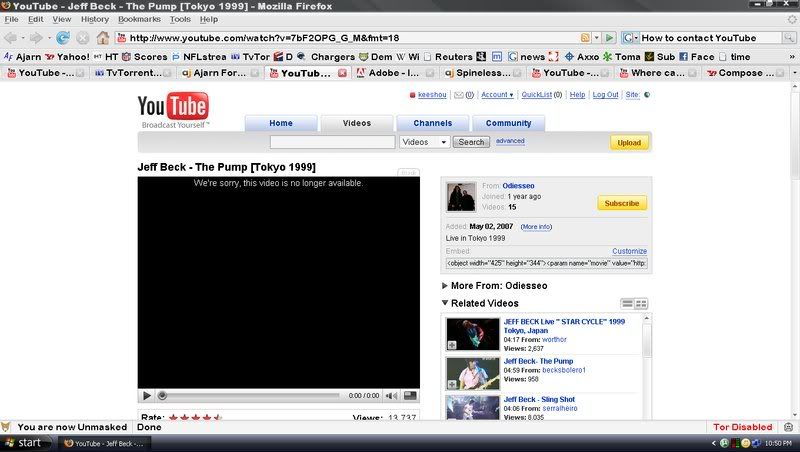
Task: Subscribe via the RSS feed icon
Action: click(x=585, y=38)
